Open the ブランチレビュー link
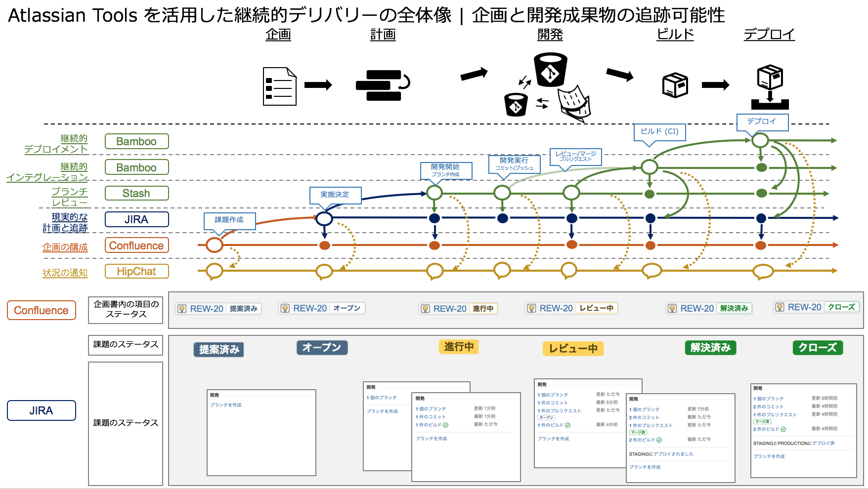This screenshot has height=489, width=868. (70, 197)
